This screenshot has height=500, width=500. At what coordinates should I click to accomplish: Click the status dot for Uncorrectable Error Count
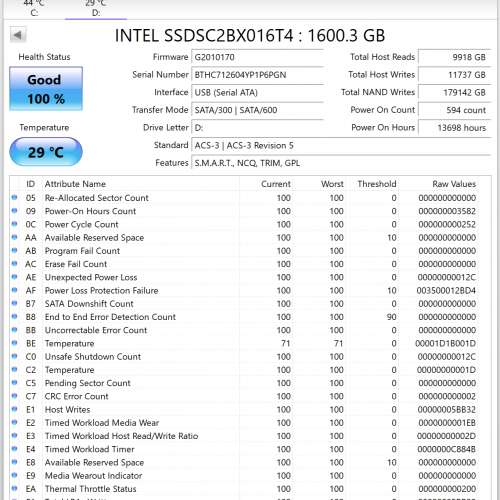14,330
